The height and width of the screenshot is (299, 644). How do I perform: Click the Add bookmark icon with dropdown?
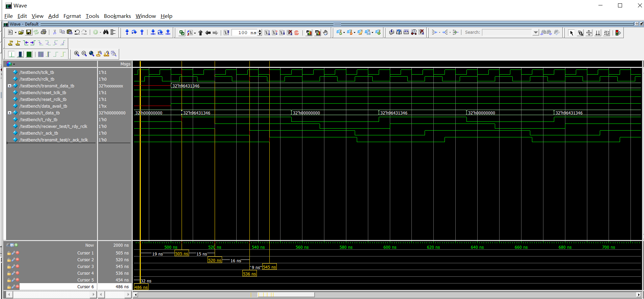[x=339, y=32]
